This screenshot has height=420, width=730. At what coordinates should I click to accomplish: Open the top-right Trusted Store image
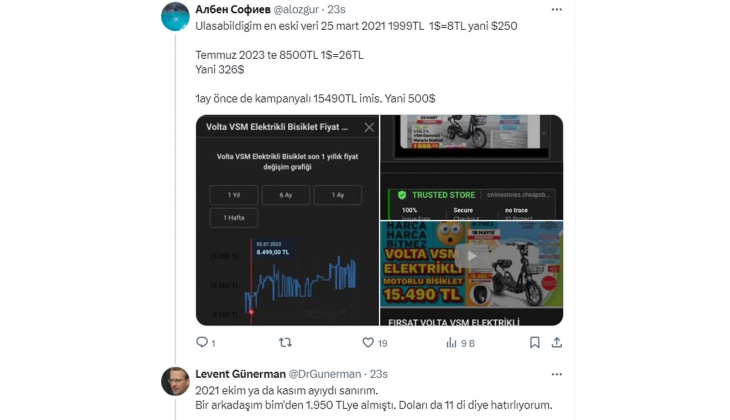pyautogui.click(x=472, y=167)
